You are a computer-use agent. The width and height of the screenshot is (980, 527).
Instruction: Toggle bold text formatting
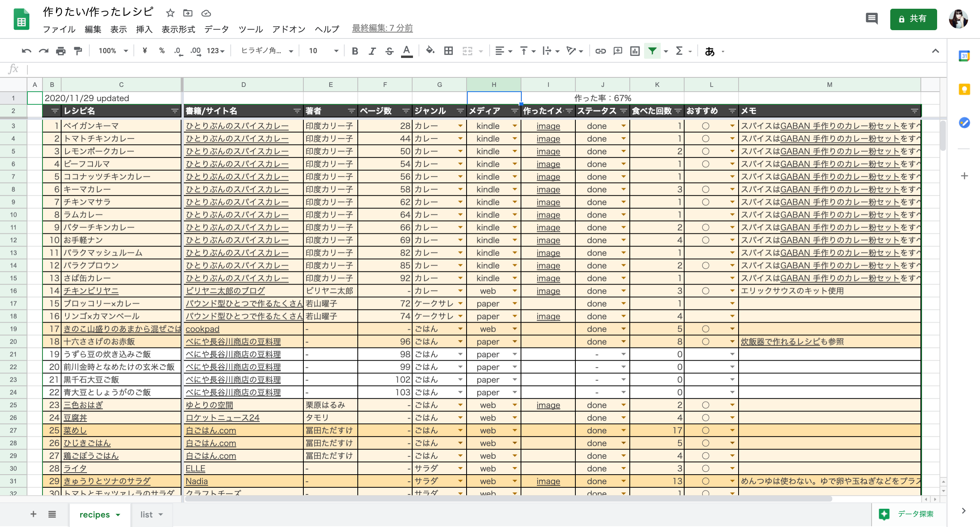355,51
